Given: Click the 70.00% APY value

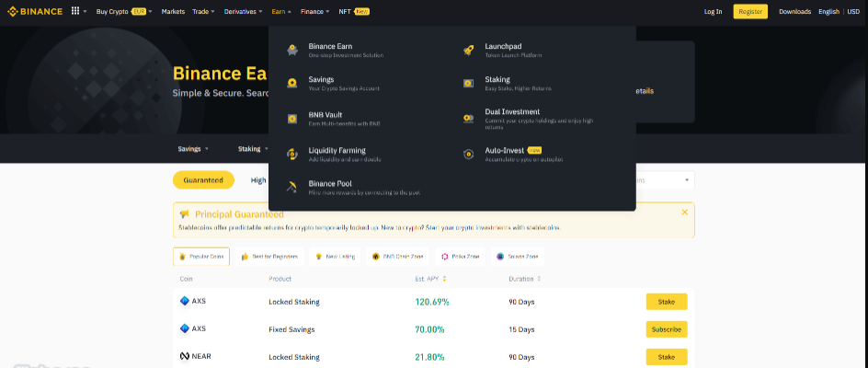Looking at the screenshot, I should 429,329.
